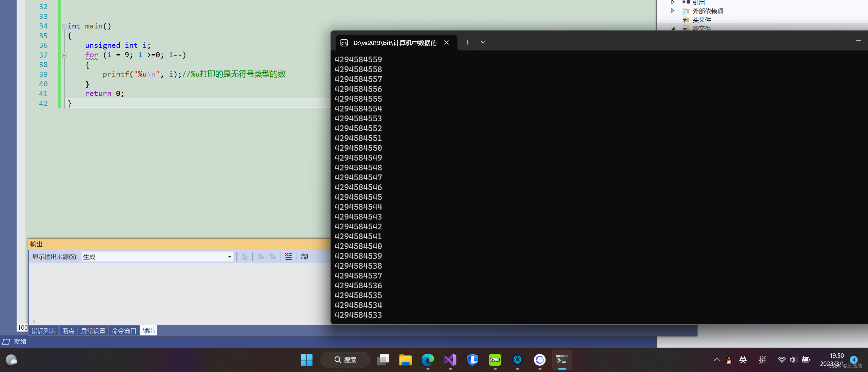Collapse the 源文件 node in Solution Explorer

click(x=673, y=28)
